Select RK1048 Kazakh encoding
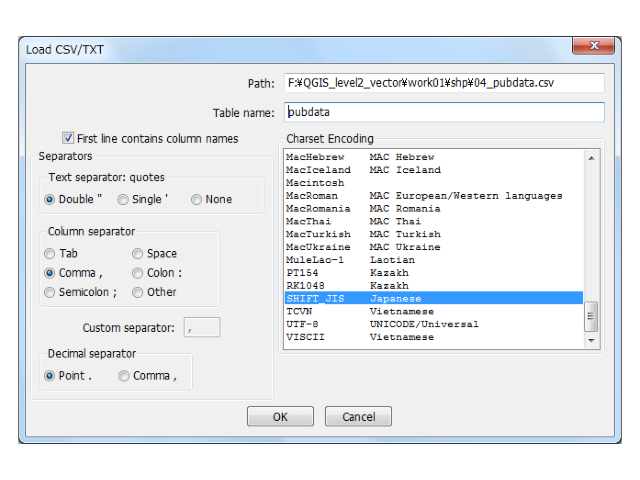The height and width of the screenshot is (480, 640). point(434,286)
